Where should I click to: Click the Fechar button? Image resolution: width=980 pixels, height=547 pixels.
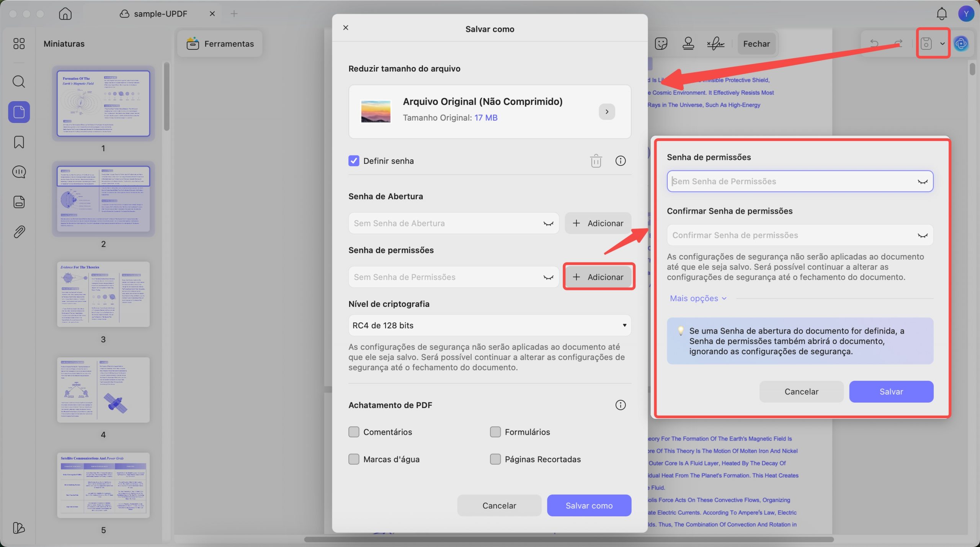[x=756, y=44]
